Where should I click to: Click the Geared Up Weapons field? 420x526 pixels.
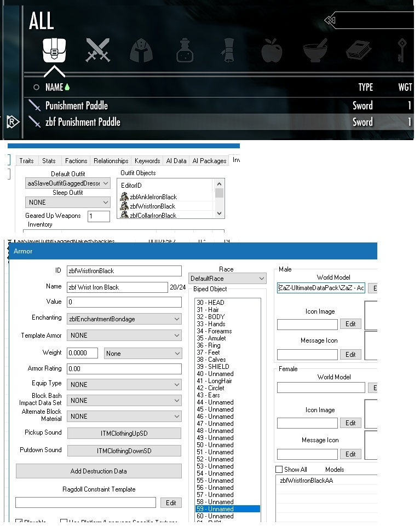click(x=99, y=216)
